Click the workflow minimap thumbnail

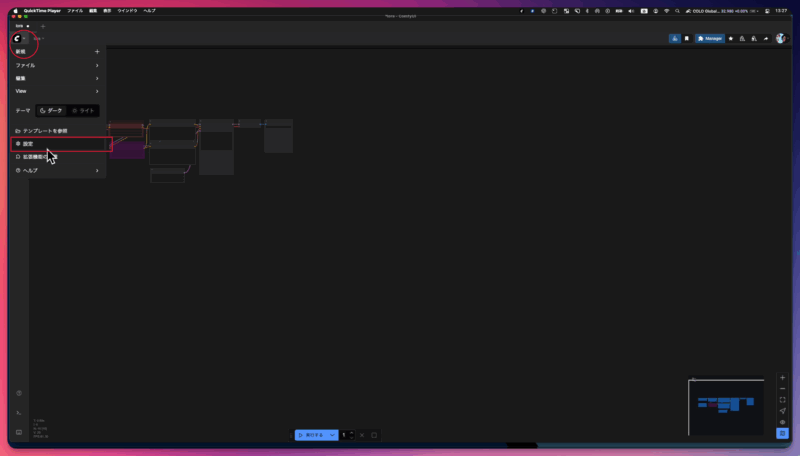(725, 407)
